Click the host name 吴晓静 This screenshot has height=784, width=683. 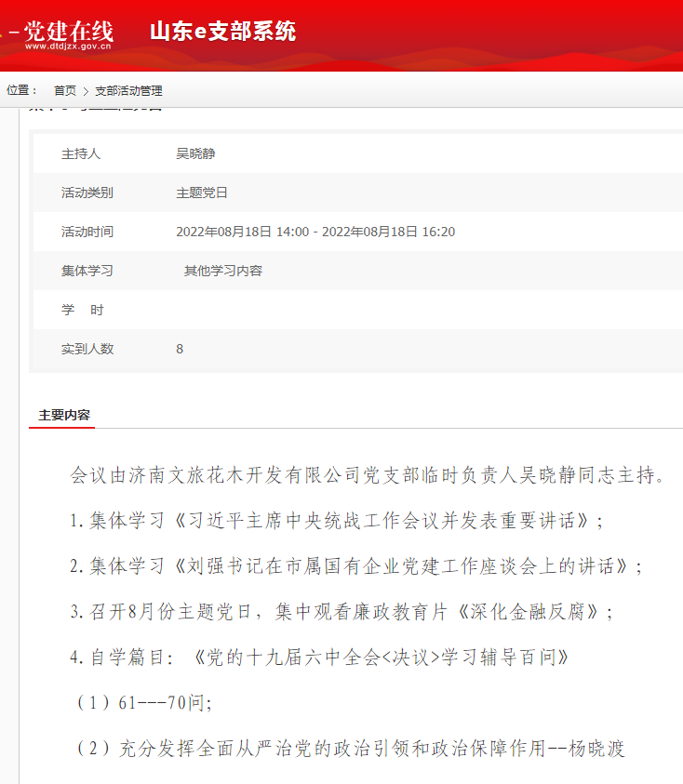[195, 153]
